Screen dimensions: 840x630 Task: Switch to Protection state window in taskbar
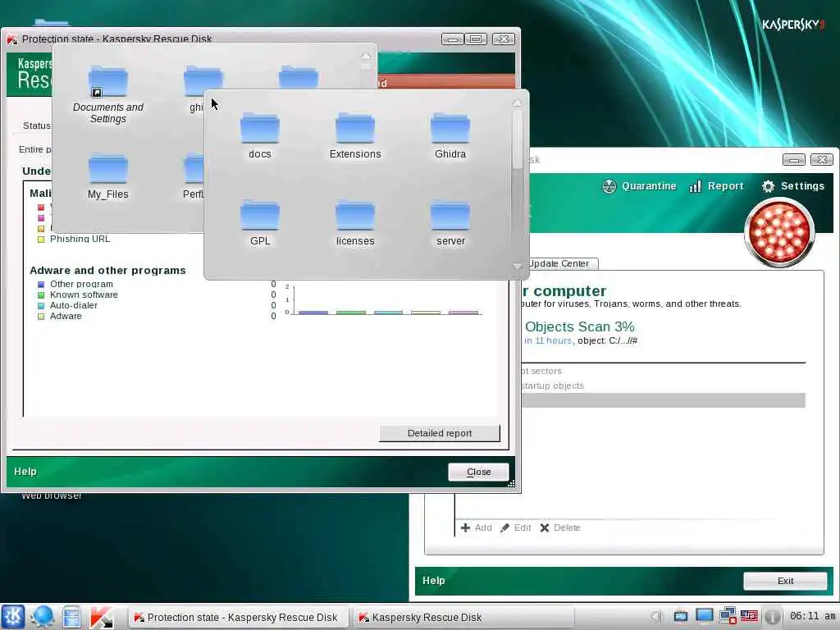(x=237, y=617)
